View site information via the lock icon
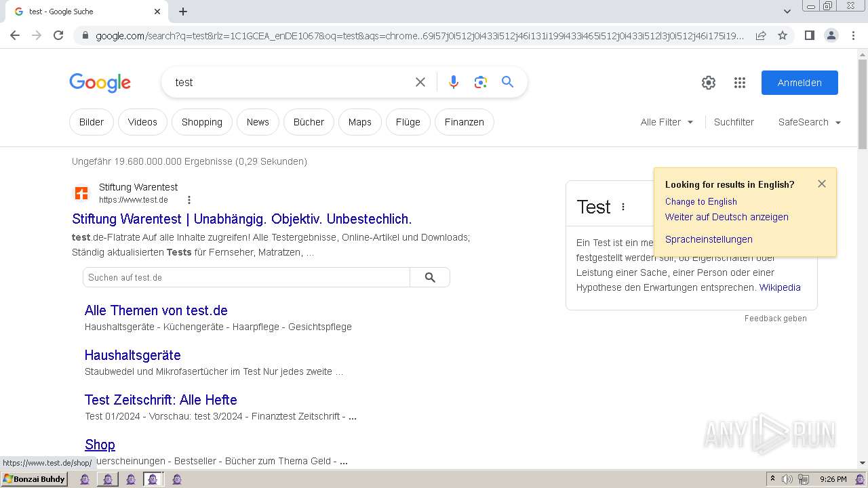The height and width of the screenshot is (488, 868). pos(85,36)
